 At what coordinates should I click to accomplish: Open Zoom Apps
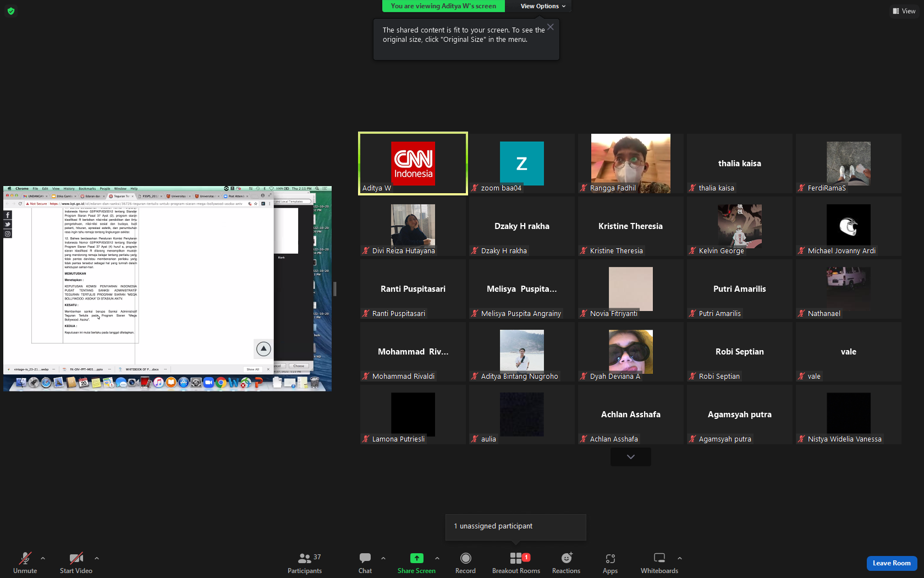610,563
